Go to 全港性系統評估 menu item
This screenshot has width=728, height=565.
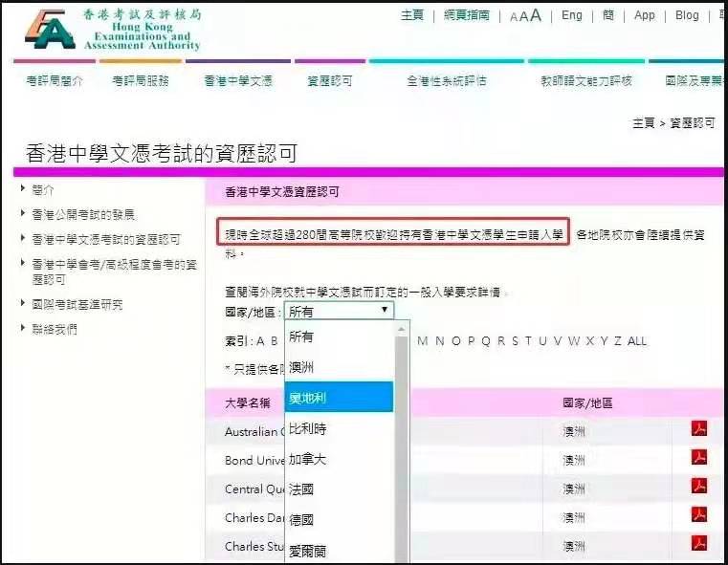447,81
